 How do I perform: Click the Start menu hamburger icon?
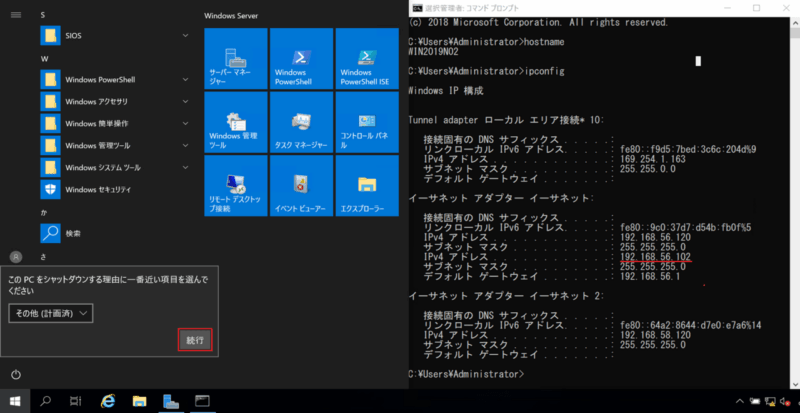16,15
